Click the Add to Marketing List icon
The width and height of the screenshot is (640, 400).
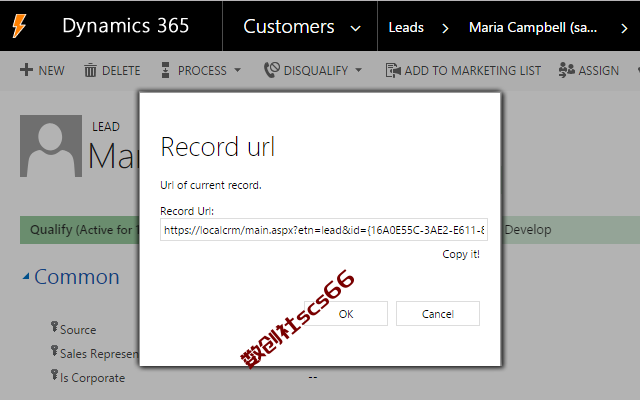tap(393, 70)
